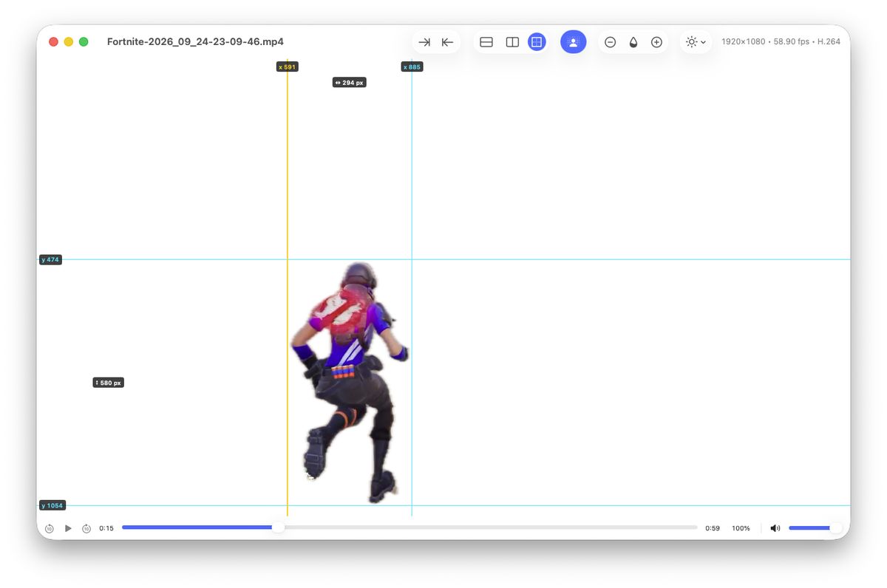The height and width of the screenshot is (588, 887).
Task: Click the cyan x 885 guide label
Action: point(412,66)
